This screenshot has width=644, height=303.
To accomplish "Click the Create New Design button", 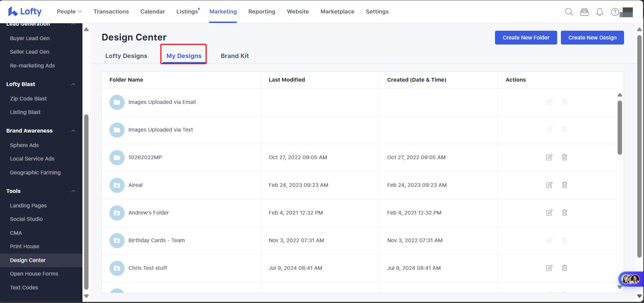I will tap(592, 38).
